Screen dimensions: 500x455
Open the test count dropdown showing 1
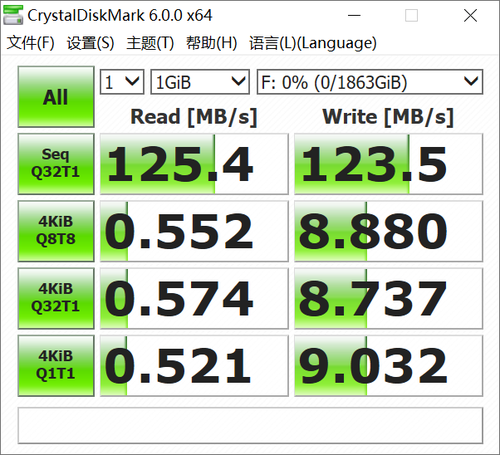click(x=122, y=82)
